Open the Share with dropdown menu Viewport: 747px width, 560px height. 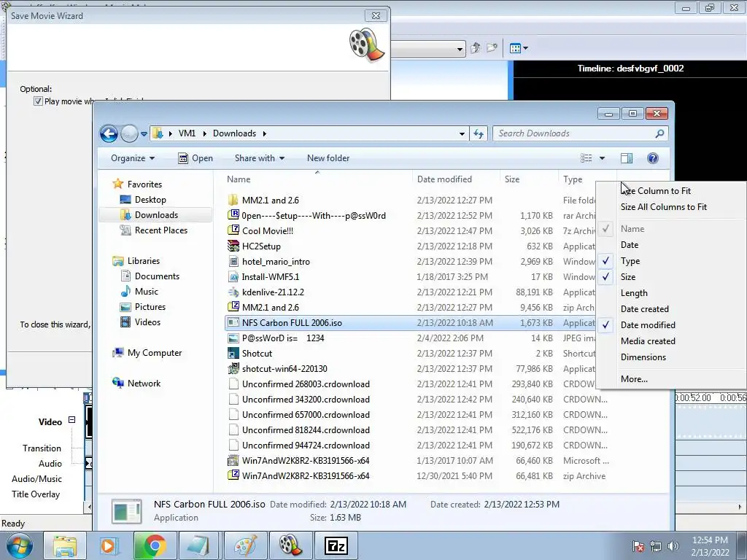[x=259, y=158]
